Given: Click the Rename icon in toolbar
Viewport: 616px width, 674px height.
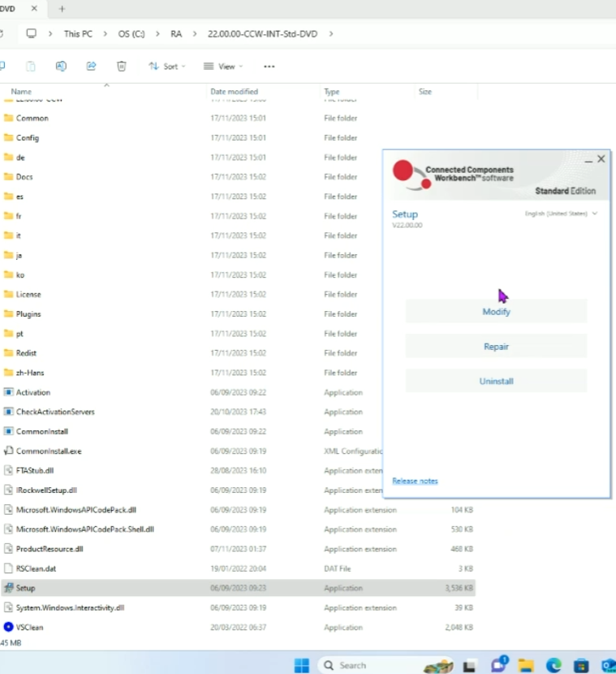Looking at the screenshot, I should point(61,67).
